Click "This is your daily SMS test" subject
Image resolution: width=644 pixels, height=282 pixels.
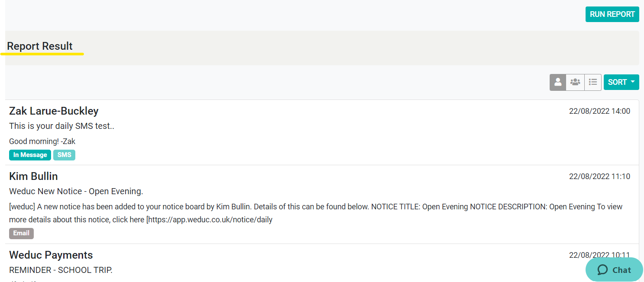(61, 126)
